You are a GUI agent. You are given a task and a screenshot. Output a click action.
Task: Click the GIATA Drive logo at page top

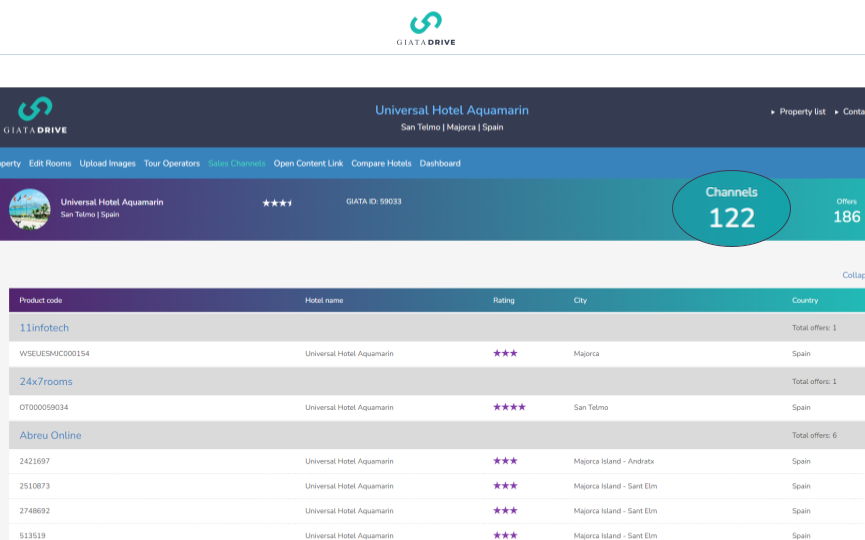click(x=425, y=28)
